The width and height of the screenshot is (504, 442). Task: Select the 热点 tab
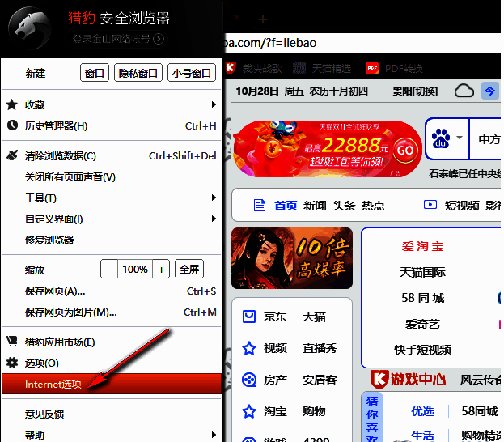click(x=373, y=206)
